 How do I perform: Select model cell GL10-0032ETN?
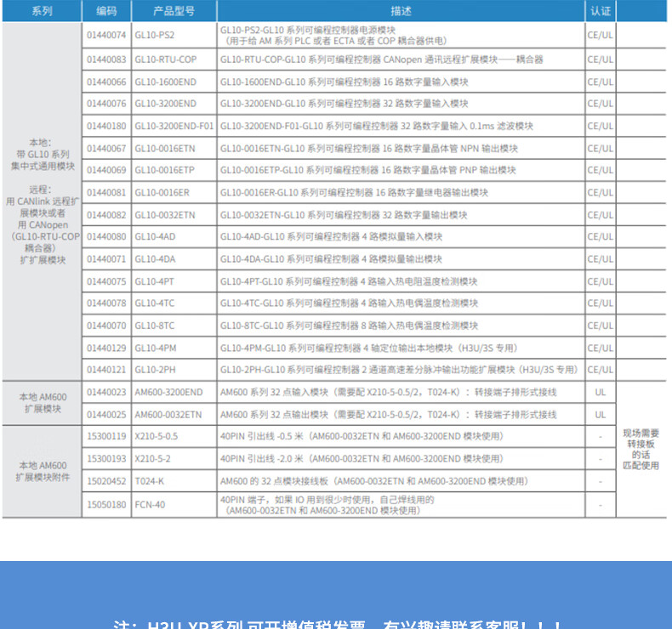click(x=174, y=215)
